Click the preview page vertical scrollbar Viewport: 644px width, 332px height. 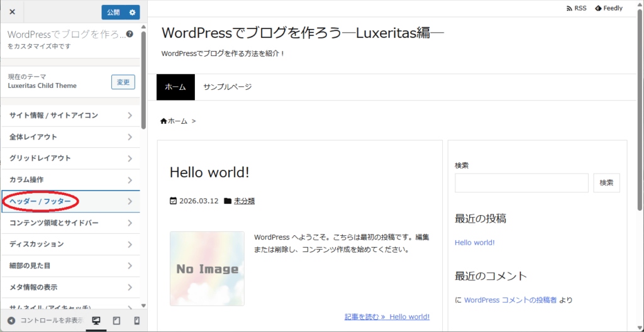pyautogui.click(x=640, y=111)
